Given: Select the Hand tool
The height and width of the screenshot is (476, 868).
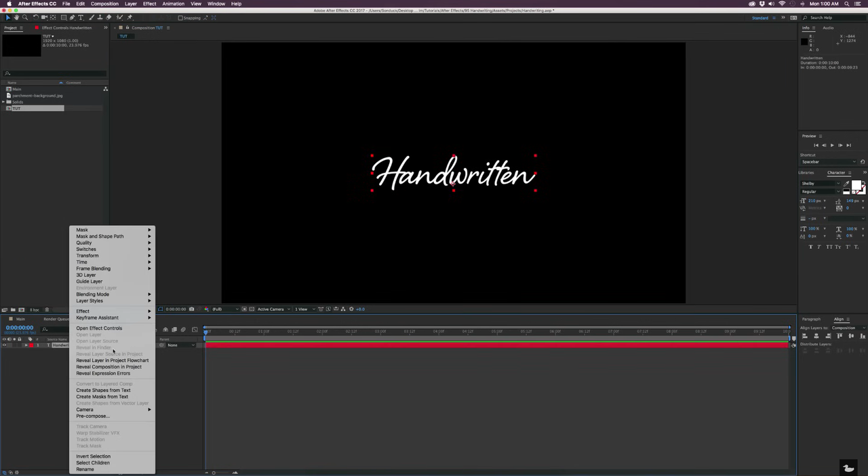Looking at the screenshot, I should 16,18.
